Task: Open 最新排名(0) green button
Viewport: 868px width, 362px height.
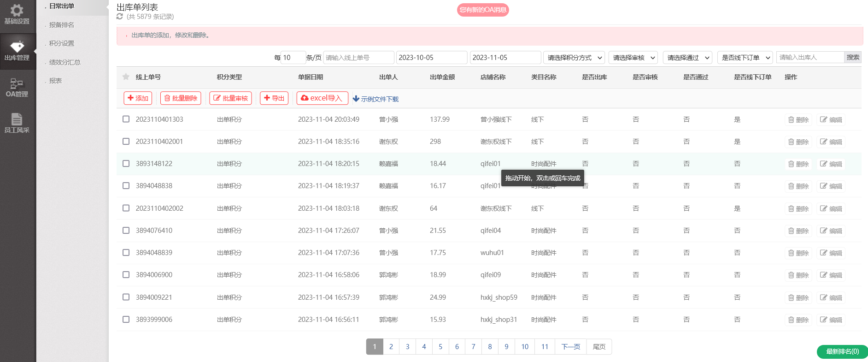Action: [842, 351]
